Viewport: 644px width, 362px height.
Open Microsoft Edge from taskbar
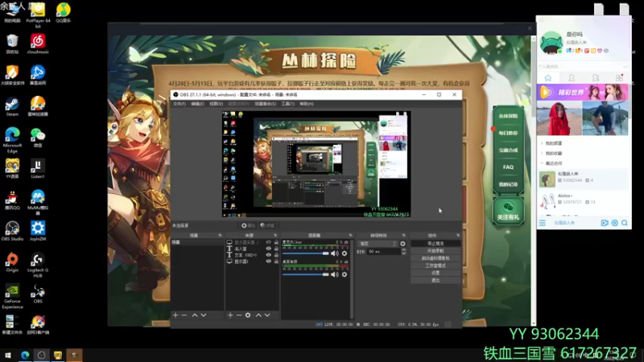click(25, 355)
